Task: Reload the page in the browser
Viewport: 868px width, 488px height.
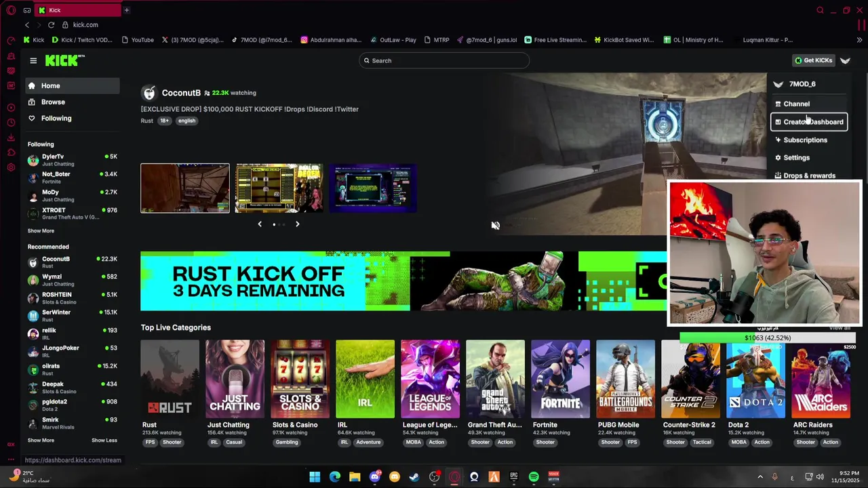Action: pos(51,25)
